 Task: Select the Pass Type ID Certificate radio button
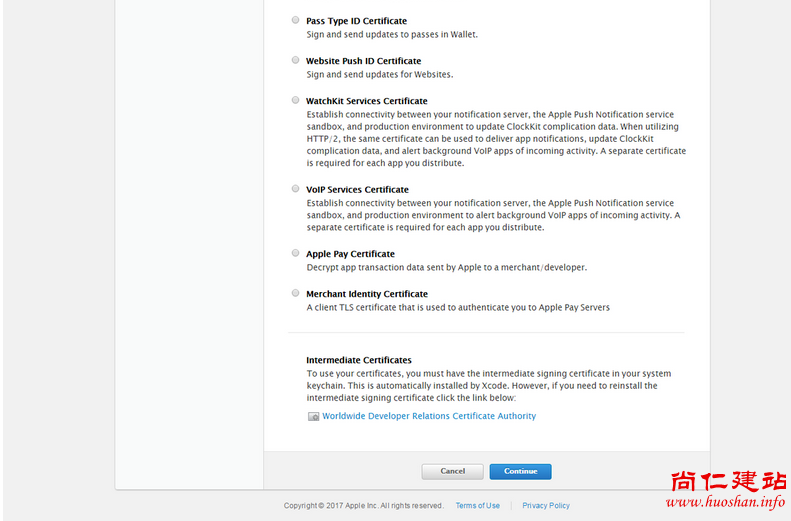tap(295, 20)
